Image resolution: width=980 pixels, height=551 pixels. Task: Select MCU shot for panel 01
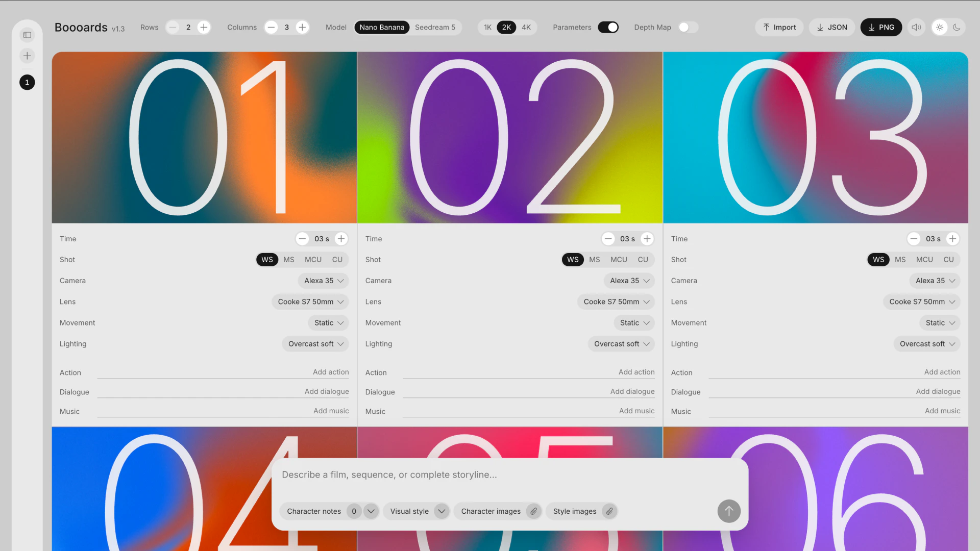(313, 260)
